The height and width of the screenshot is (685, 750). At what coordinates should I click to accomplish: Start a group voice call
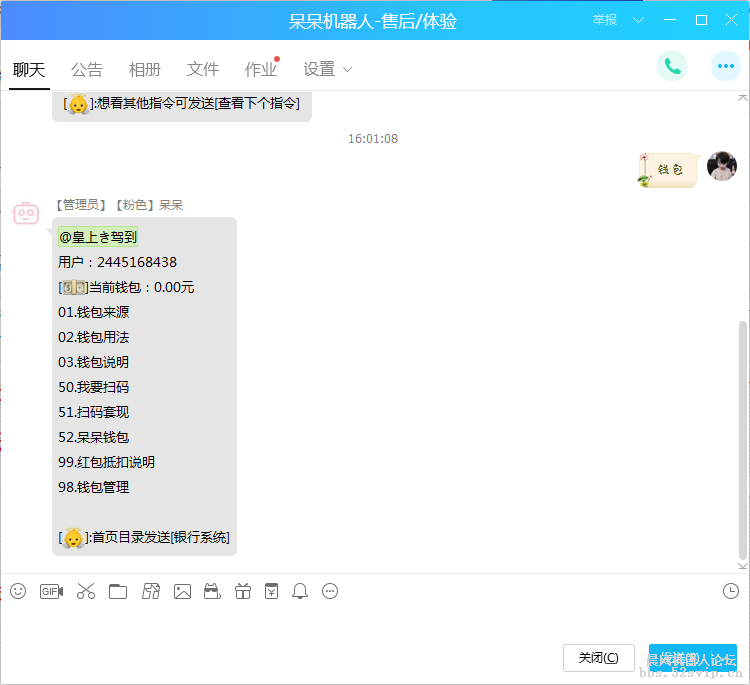(x=672, y=66)
